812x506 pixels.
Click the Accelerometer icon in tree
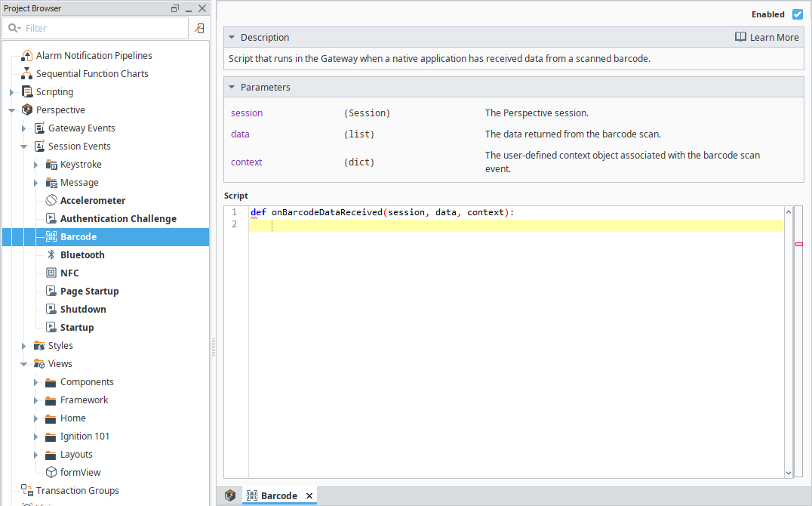tap(51, 201)
